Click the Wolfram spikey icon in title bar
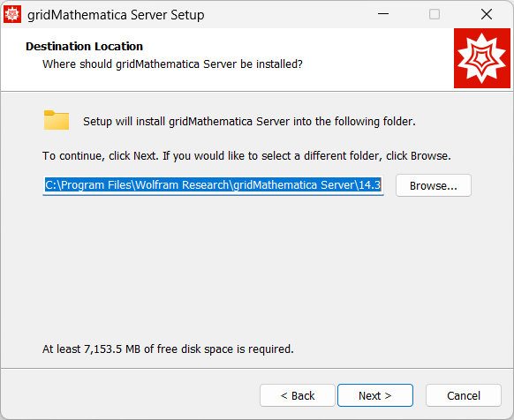Screen dimensions: 514x420 coord(12,14)
